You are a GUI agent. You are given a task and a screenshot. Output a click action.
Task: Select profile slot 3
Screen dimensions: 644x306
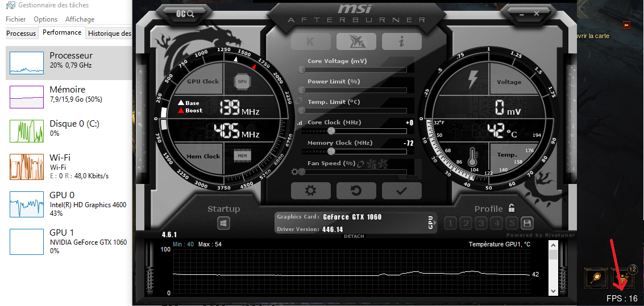(481, 224)
